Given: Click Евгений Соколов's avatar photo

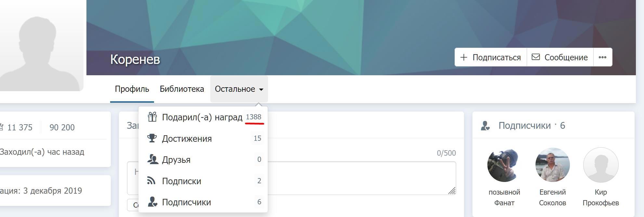Looking at the screenshot, I should (x=552, y=165).
